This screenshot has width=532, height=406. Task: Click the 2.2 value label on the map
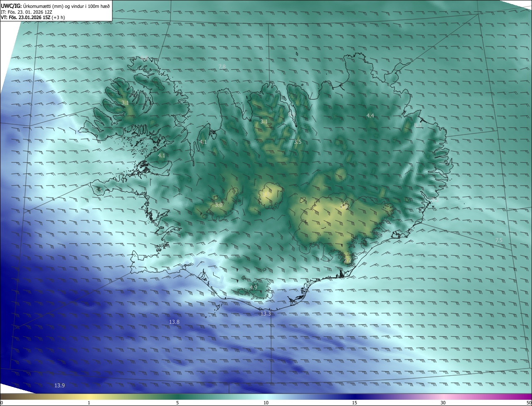point(348,260)
